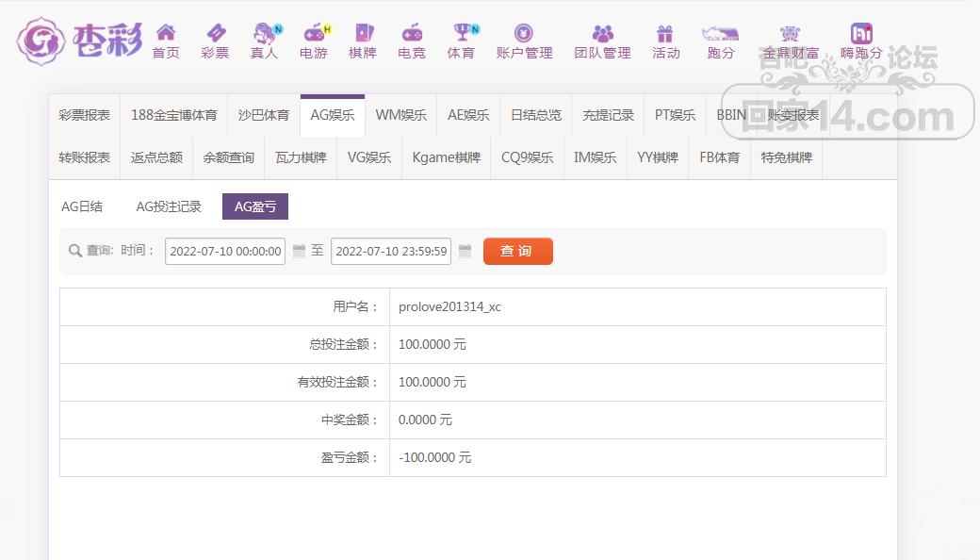Click the 棋牌 card games icon

coord(363,34)
